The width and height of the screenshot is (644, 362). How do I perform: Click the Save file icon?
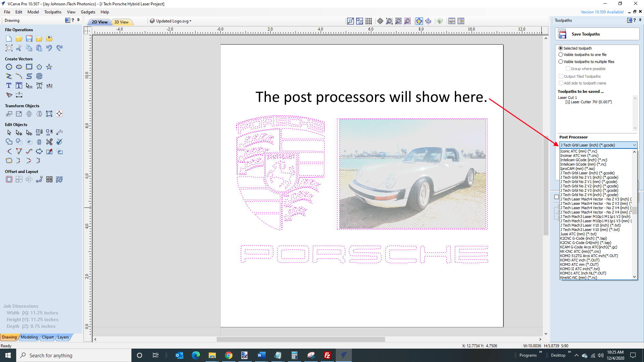[29, 39]
